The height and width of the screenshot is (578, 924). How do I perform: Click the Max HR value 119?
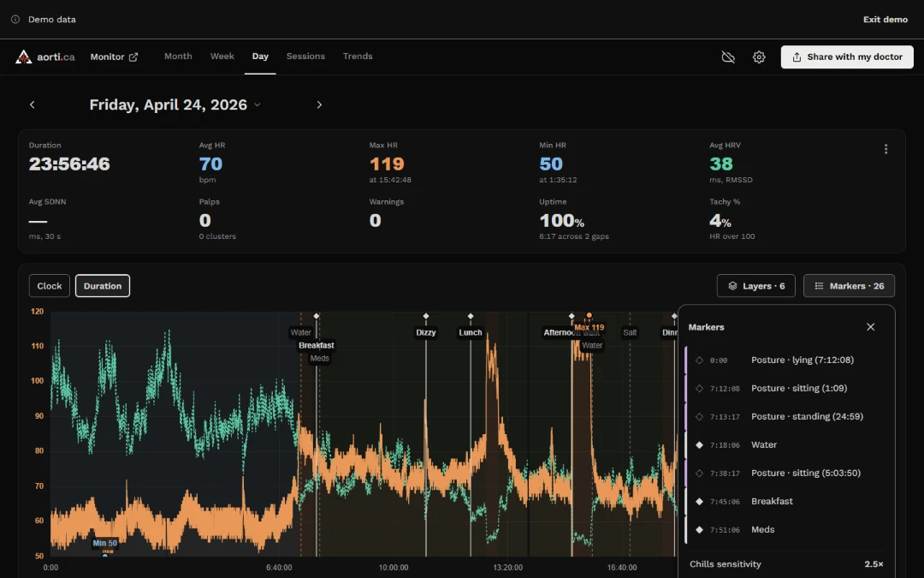[387, 164]
